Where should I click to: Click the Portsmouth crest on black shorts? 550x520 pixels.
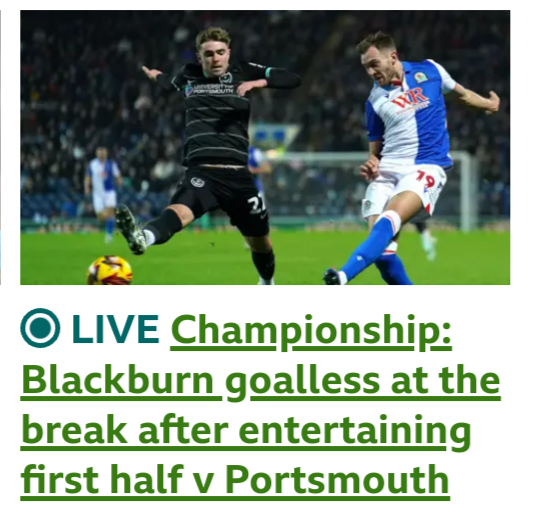[197, 182]
